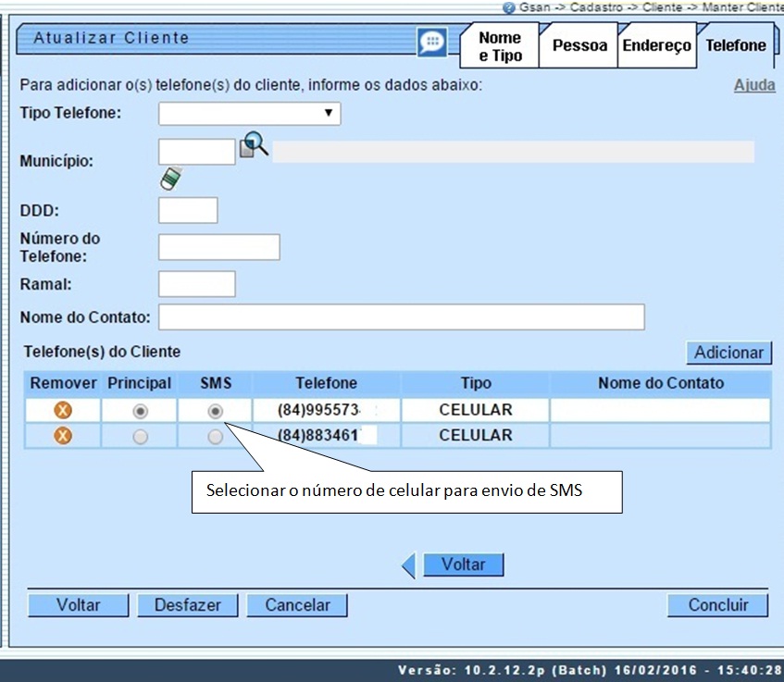Delete the (84)883461 phone via its X icon

61,434
